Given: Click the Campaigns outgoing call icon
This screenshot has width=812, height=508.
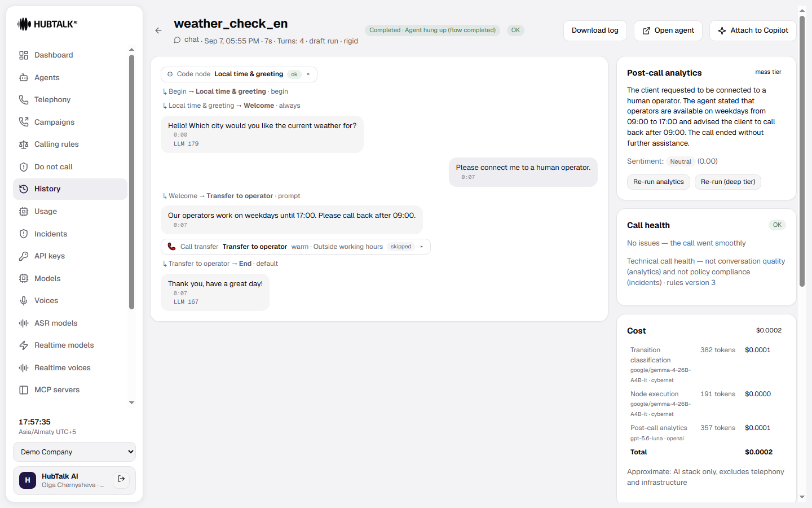Looking at the screenshot, I should pos(24,122).
